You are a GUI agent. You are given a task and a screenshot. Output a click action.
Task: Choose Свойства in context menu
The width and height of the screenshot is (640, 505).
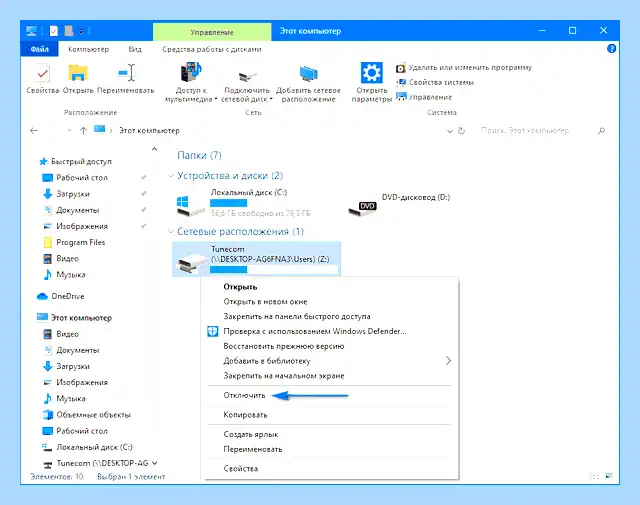coord(240,469)
